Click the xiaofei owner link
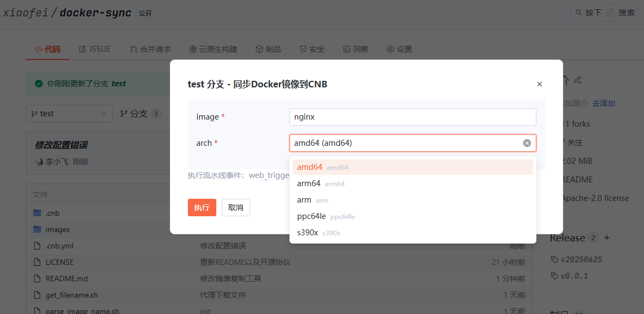Screen dimensions: 644x314 click(x=26, y=13)
